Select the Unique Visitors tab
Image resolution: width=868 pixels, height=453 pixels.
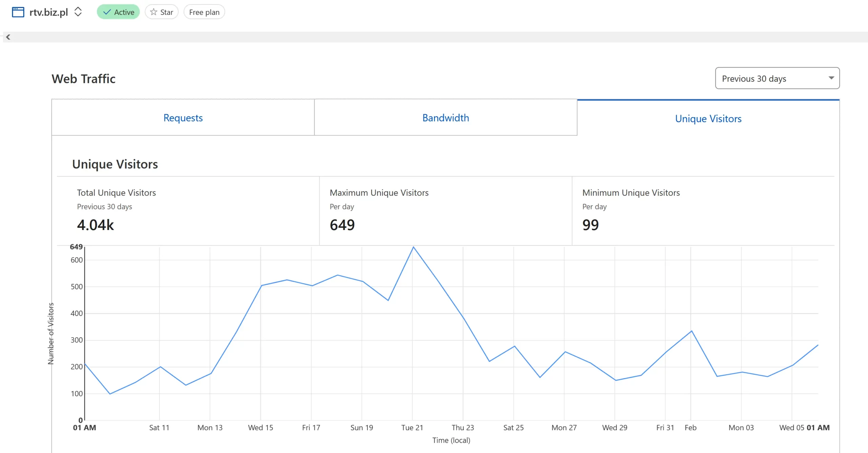[x=708, y=118]
